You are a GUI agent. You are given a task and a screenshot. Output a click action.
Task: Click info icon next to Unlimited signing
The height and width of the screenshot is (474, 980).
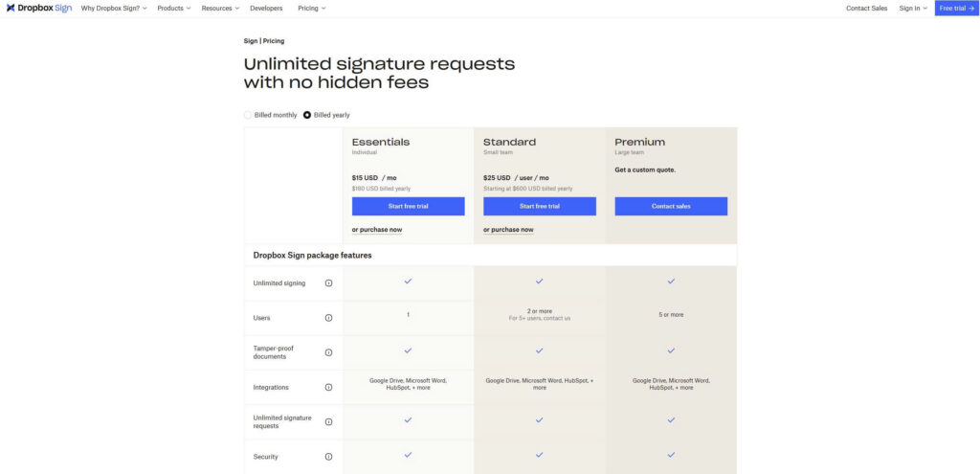(328, 282)
